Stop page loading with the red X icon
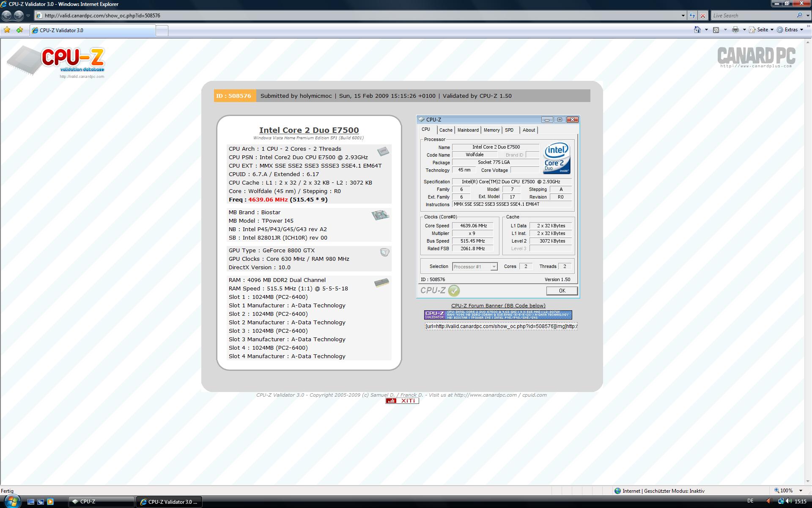The height and width of the screenshot is (508, 812). click(703, 16)
